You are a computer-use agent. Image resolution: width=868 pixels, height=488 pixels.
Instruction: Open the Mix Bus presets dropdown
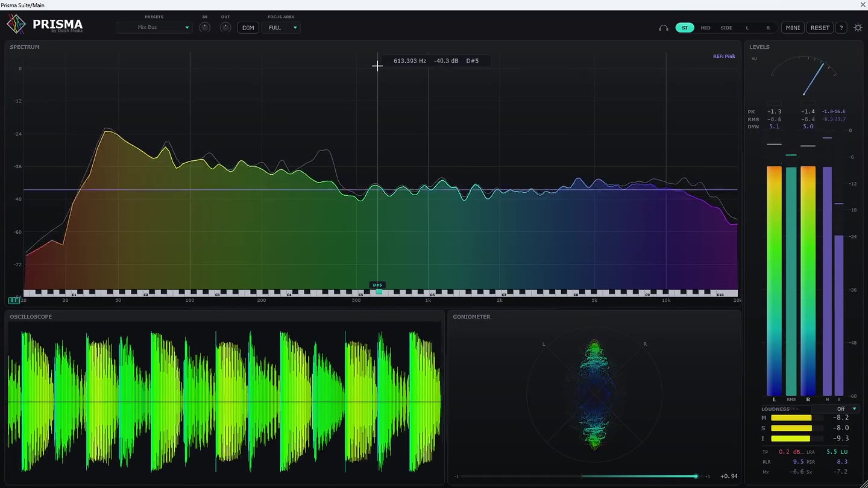point(154,28)
